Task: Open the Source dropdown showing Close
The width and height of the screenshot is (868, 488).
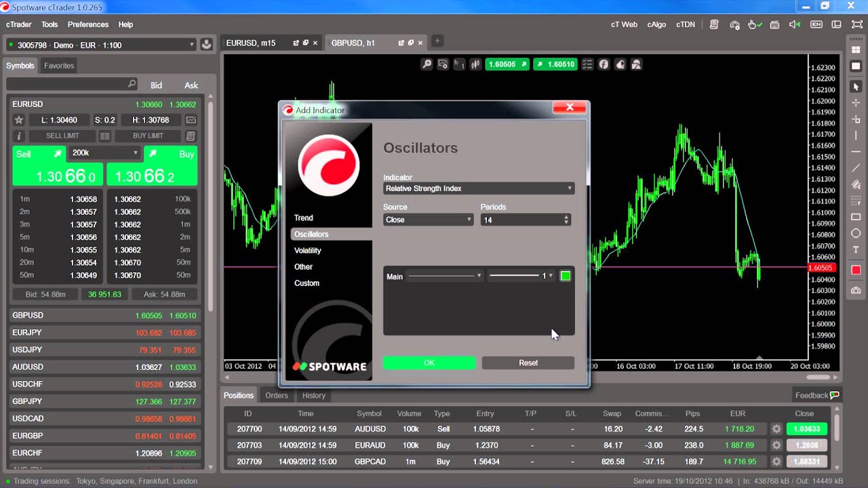Action: (x=428, y=220)
